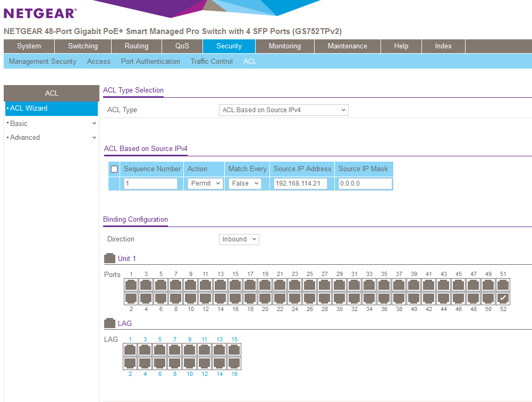Screen dimensions: 532x402
Task: Select the LAG group icon
Action: 109,323
